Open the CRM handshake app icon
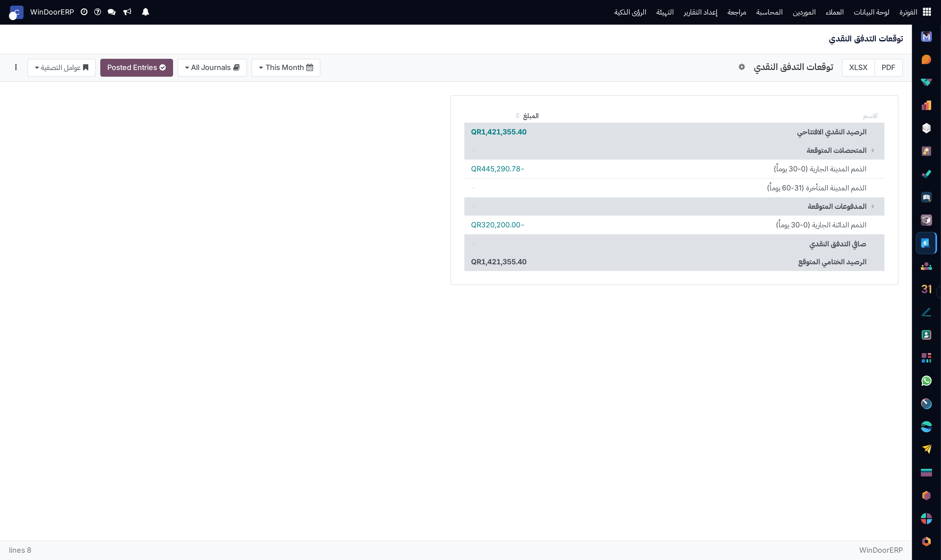This screenshot has height=560, width=941. [x=926, y=82]
